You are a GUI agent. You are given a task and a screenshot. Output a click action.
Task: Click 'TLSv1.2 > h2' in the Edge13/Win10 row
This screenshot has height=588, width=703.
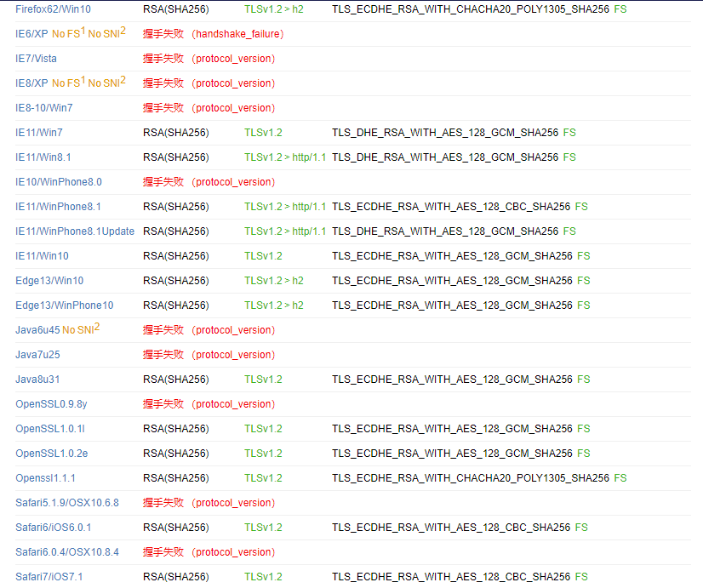click(274, 280)
